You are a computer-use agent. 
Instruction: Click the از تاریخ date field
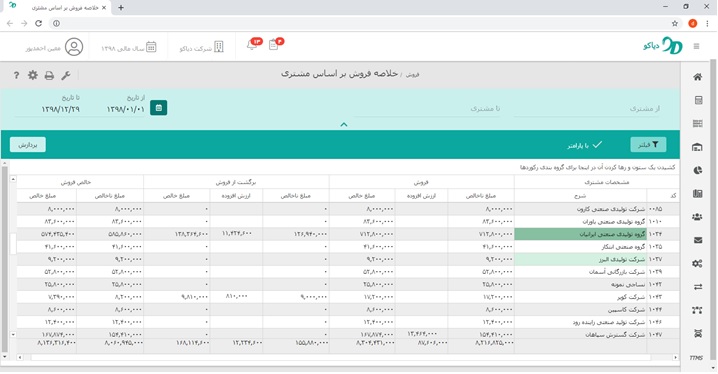(125, 109)
